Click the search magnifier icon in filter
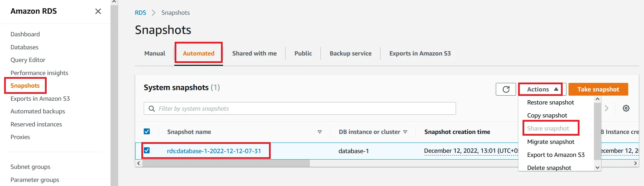The height and width of the screenshot is (186, 644). [x=152, y=109]
